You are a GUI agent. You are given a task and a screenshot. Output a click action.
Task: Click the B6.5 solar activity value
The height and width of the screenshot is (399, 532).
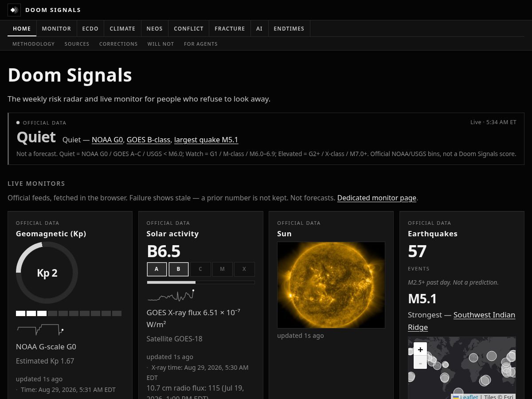pyautogui.click(x=164, y=251)
